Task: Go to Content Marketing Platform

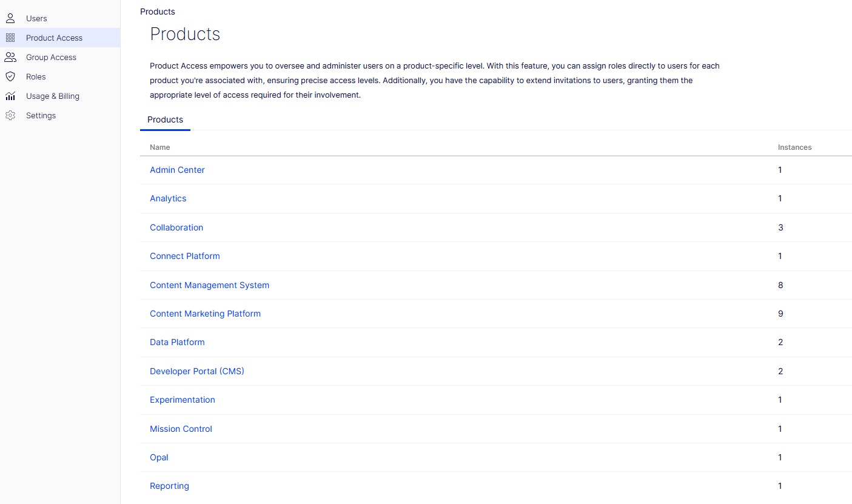Action: [205, 314]
